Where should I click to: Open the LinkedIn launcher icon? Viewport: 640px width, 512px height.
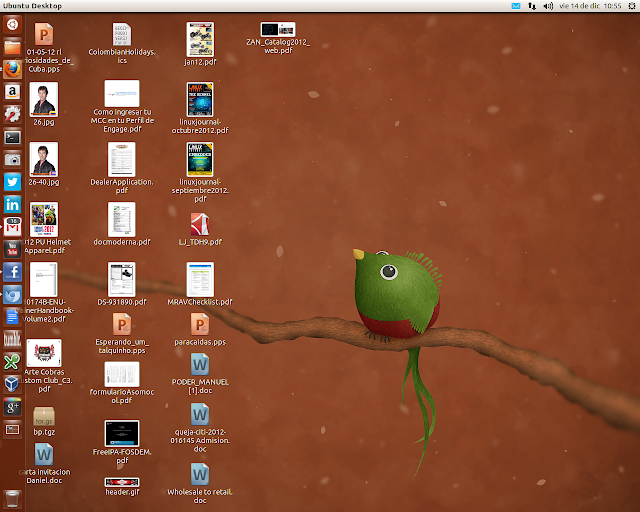point(12,204)
